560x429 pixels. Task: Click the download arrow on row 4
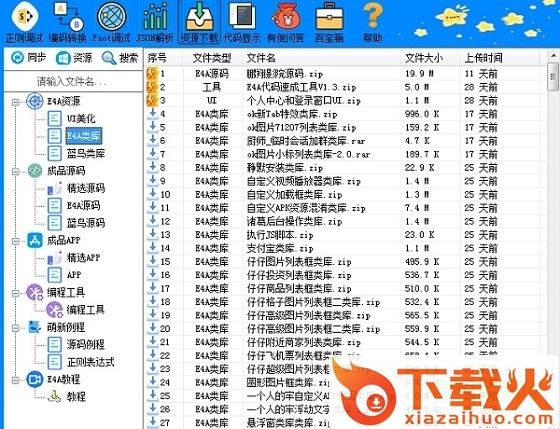pyautogui.click(x=152, y=114)
